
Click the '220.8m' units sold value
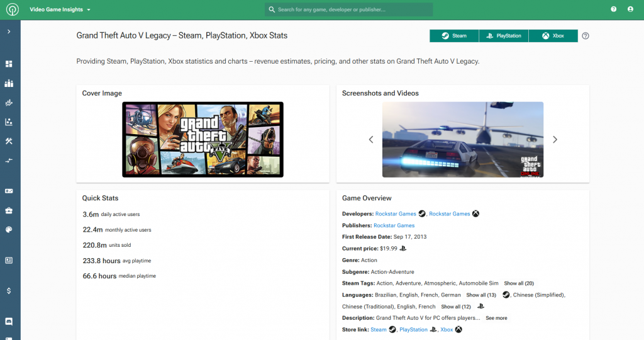(94, 245)
